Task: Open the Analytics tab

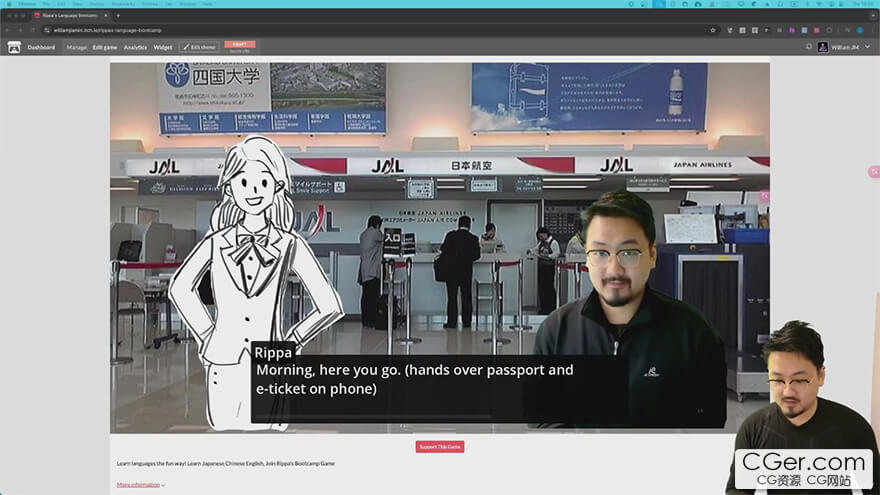Action: (135, 48)
